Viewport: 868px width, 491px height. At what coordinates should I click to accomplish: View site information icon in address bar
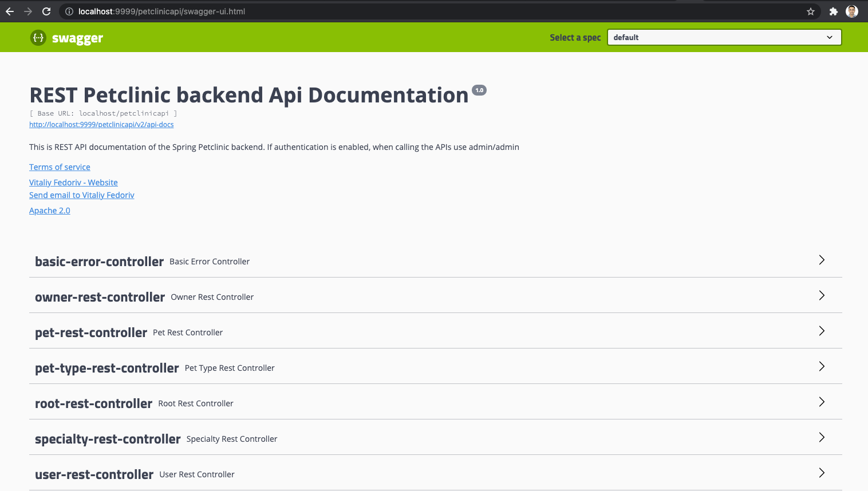(69, 11)
